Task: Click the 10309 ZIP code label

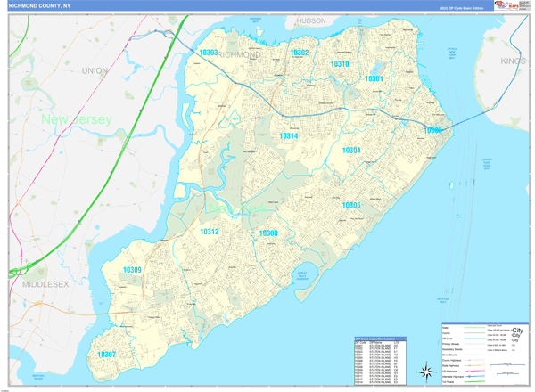Action: point(132,270)
